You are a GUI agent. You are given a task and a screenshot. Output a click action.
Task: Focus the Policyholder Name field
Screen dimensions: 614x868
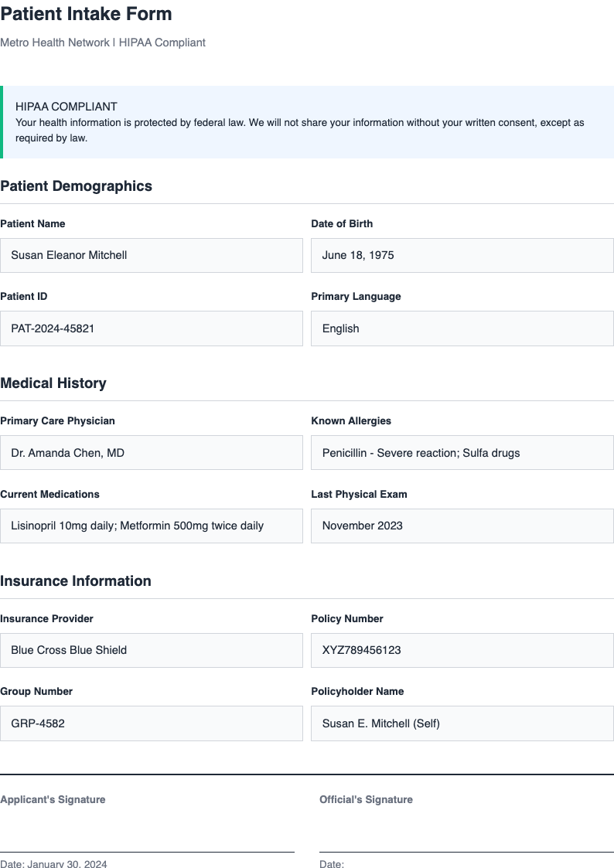(x=462, y=723)
